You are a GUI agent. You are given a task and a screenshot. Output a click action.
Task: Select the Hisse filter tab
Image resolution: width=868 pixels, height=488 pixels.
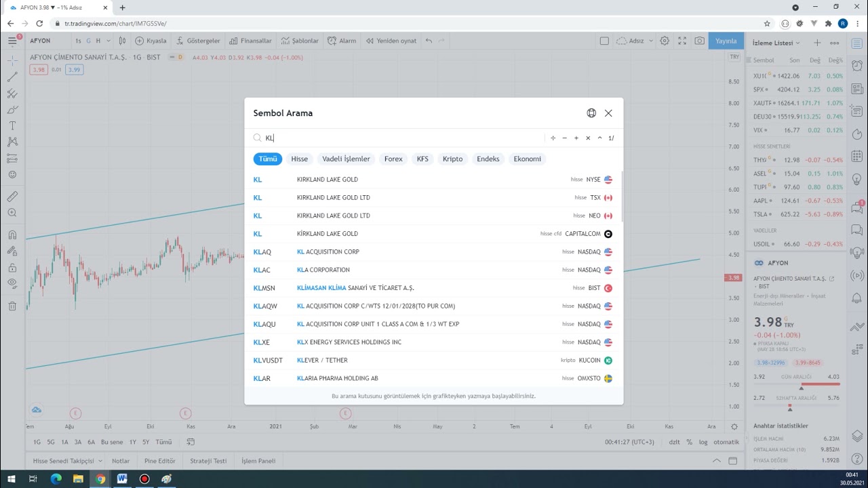(x=299, y=159)
